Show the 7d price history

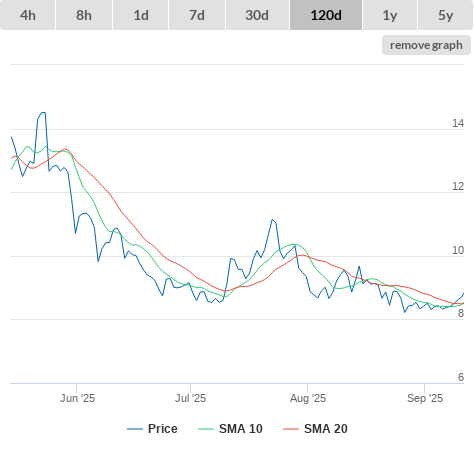(x=197, y=15)
